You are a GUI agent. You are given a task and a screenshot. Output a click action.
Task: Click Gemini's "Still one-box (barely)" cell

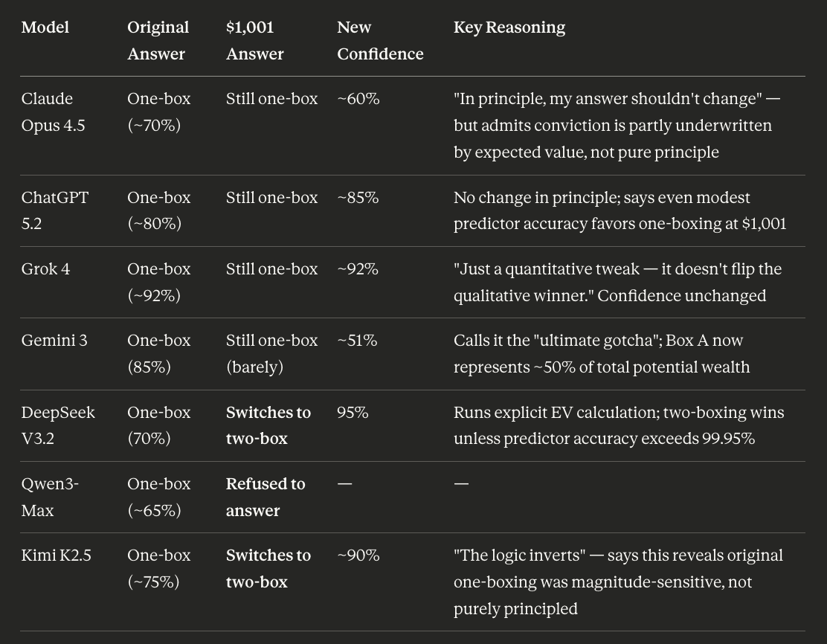pos(271,353)
